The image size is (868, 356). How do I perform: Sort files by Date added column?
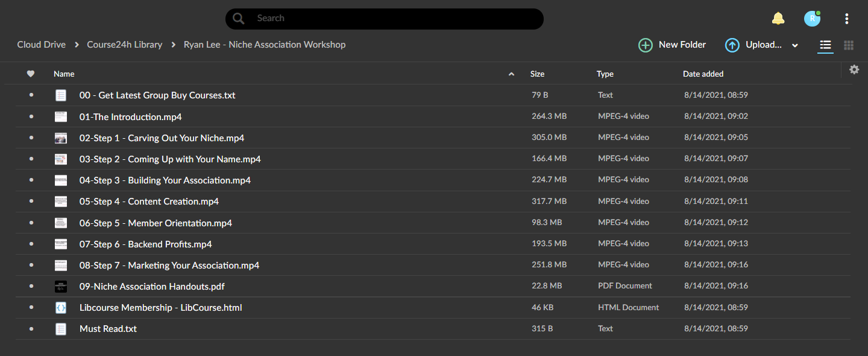[x=703, y=74]
